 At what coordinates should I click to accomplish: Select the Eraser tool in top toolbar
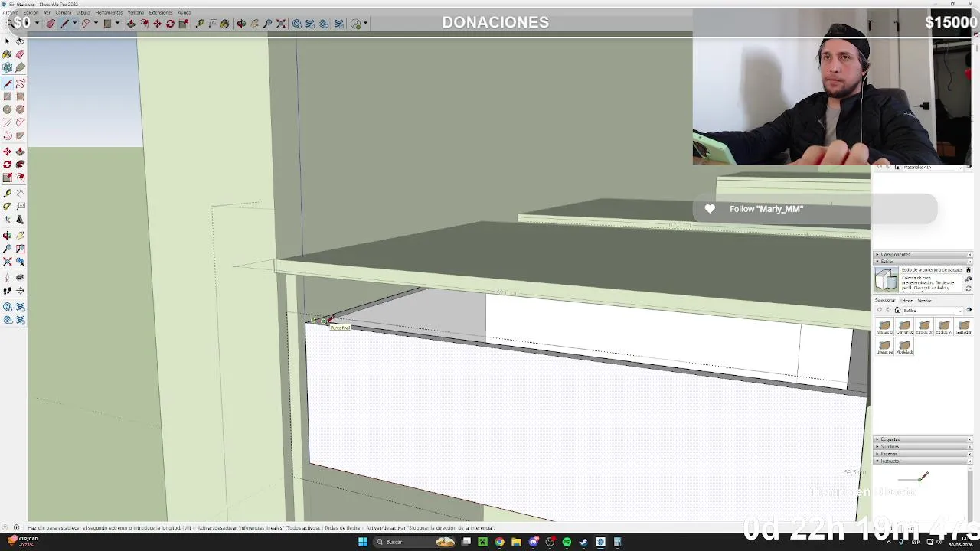point(51,24)
